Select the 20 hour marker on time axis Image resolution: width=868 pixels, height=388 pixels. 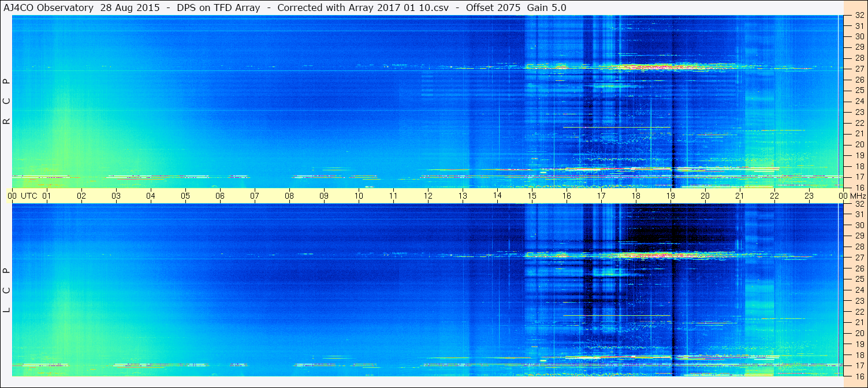(x=705, y=196)
